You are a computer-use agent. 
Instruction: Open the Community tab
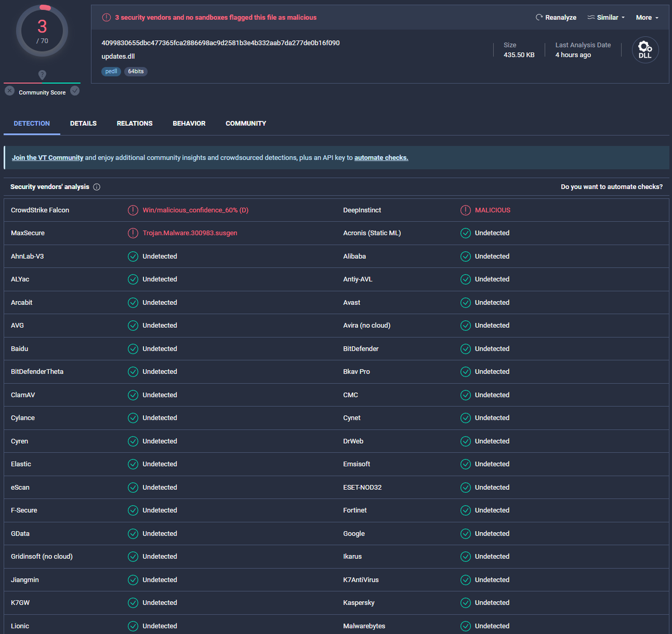tap(246, 123)
